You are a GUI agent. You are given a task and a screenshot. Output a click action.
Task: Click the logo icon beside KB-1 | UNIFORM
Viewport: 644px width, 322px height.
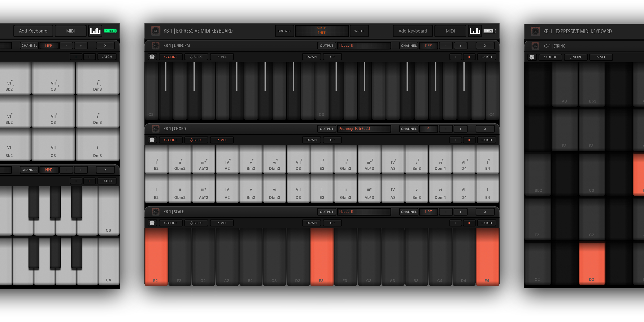point(156,45)
